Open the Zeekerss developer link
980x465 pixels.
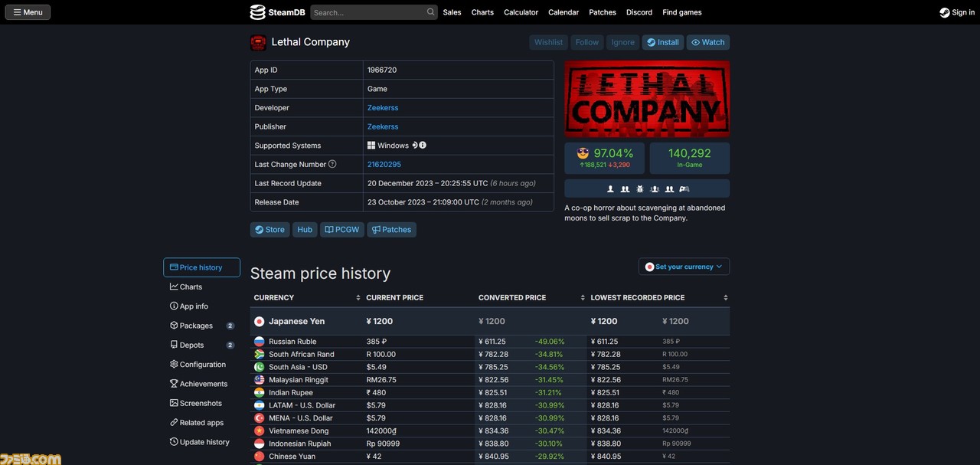(x=383, y=108)
